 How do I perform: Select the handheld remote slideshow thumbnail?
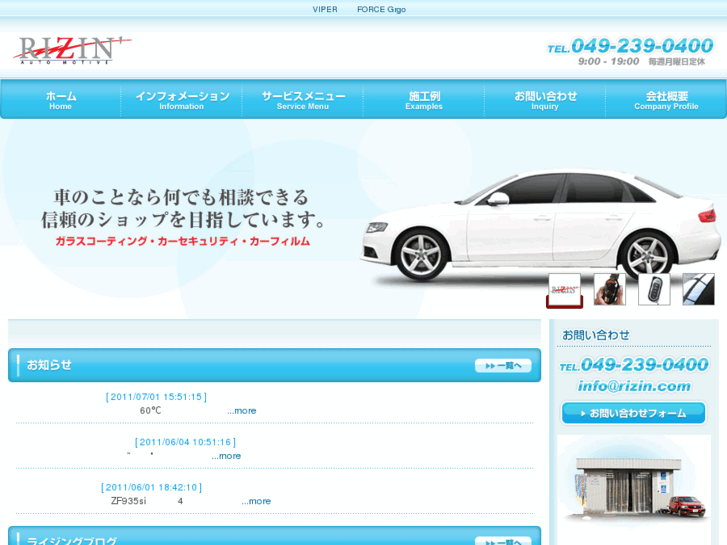(610, 289)
